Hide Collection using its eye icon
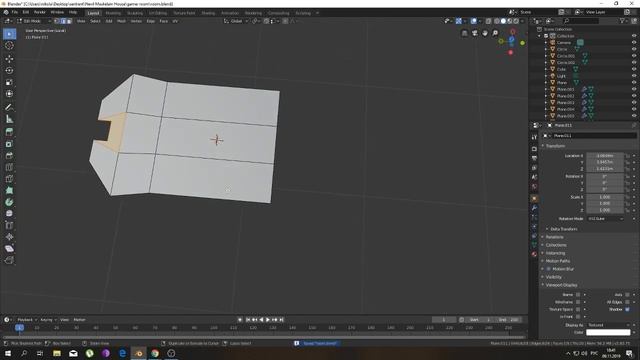 pyautogui.click(x=634, y=36)
